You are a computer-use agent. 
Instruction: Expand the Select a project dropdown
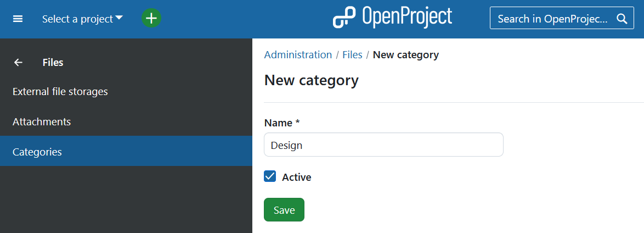pos(82,19)
